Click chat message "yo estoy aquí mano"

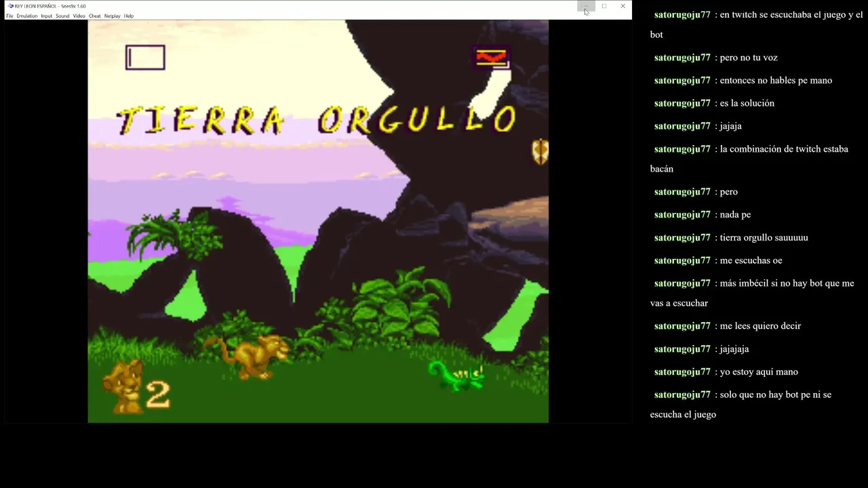(x=759, y=372)
